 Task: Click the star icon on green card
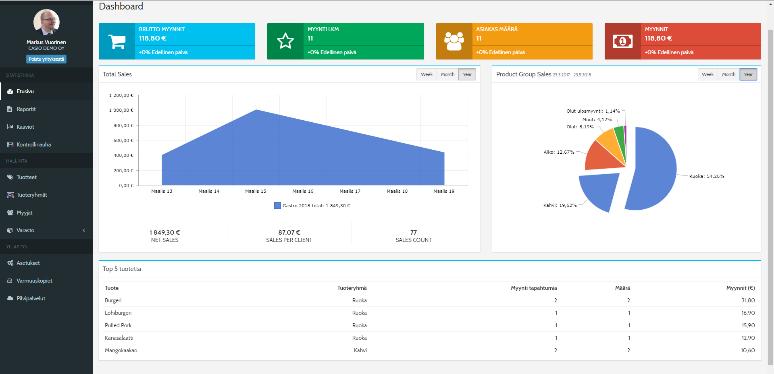pyautogui.click(x=285, y=41)
